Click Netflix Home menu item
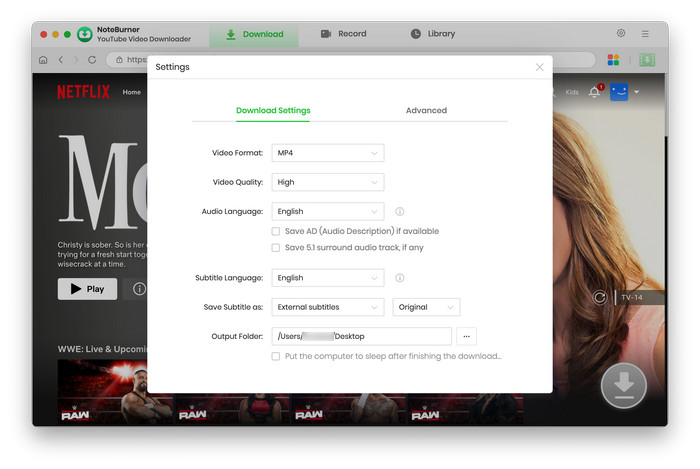Screen dimensions: 700x469 click(132, 92)
